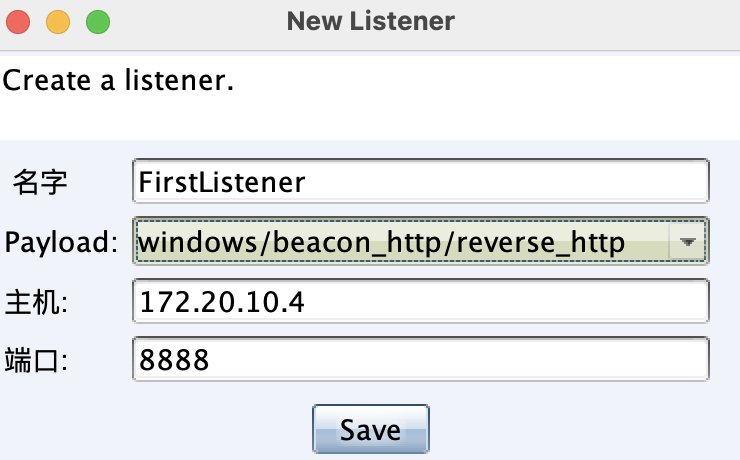Click the Payload field label
Screen dimensions: 740x460
coord(60,241)
